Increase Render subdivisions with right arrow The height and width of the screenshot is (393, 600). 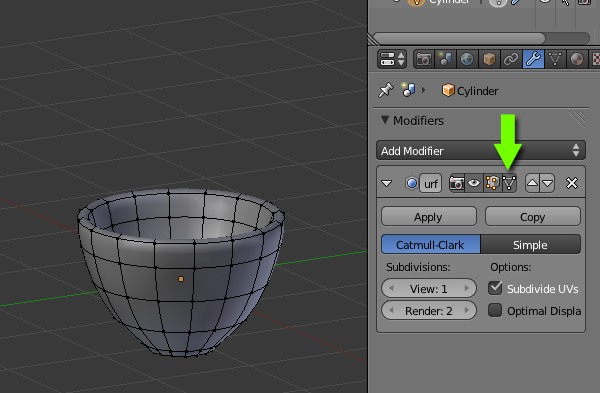(x=467, y=310)
